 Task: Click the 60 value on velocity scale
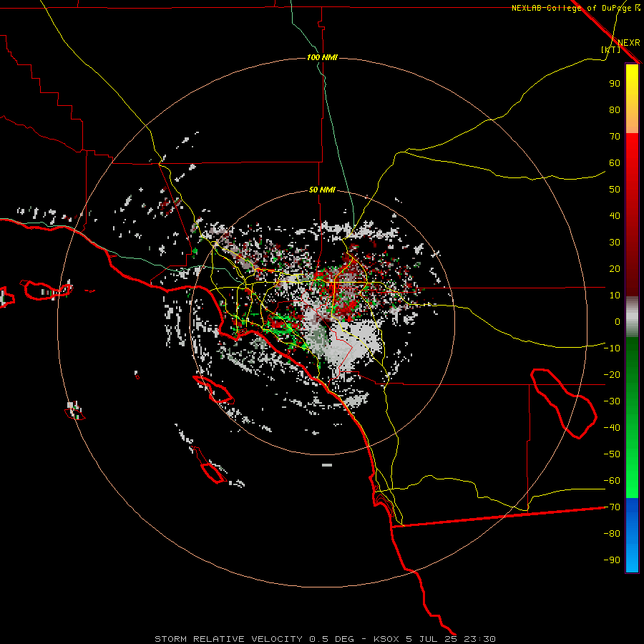point(615,163)
